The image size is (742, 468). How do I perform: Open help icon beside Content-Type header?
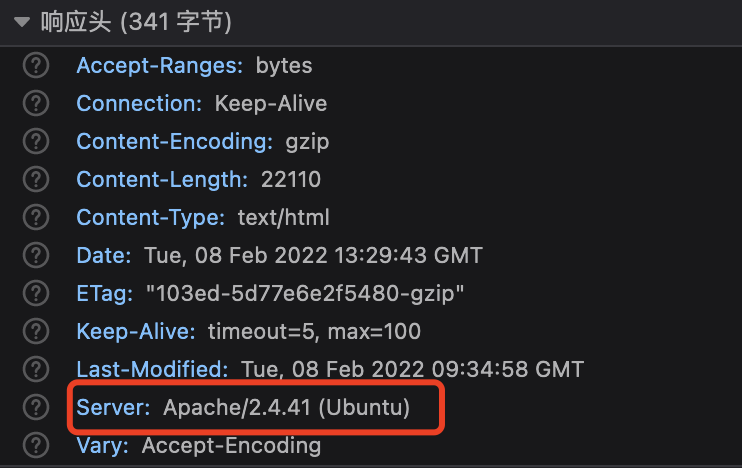coord(36,217)
